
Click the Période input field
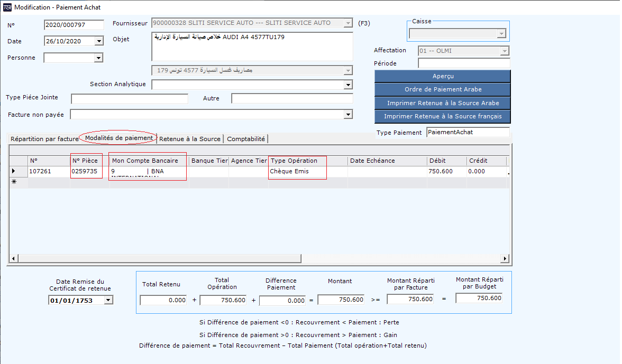(x=464, y=63)
